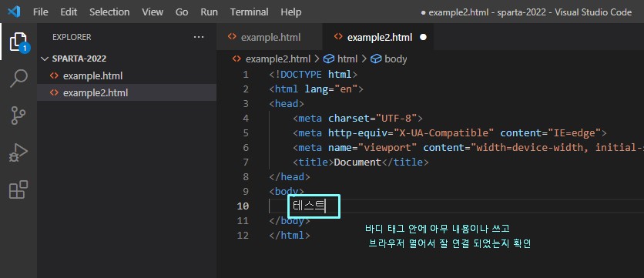Viewport: 644px width, 278px height.
Task: Select the example2.html editor tab
Action: coord(378,38)
